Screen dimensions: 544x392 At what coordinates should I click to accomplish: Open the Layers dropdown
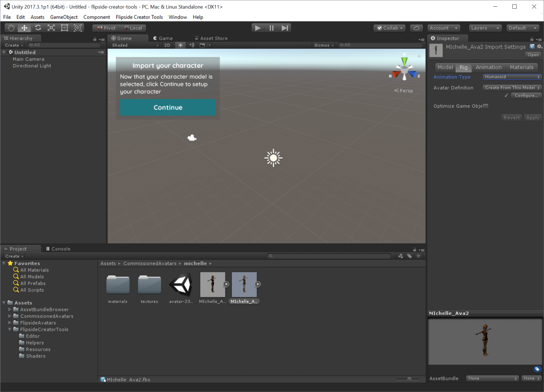485,28
